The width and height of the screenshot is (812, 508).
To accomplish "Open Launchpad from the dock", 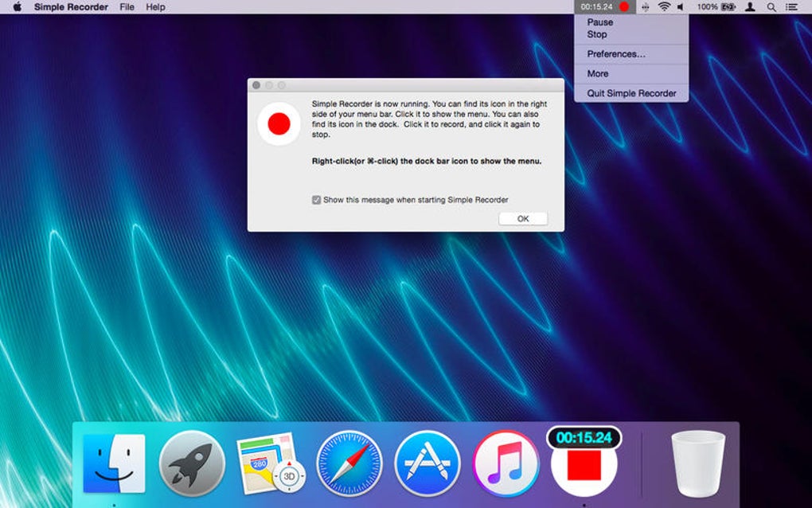I will [x=193, y=462].
